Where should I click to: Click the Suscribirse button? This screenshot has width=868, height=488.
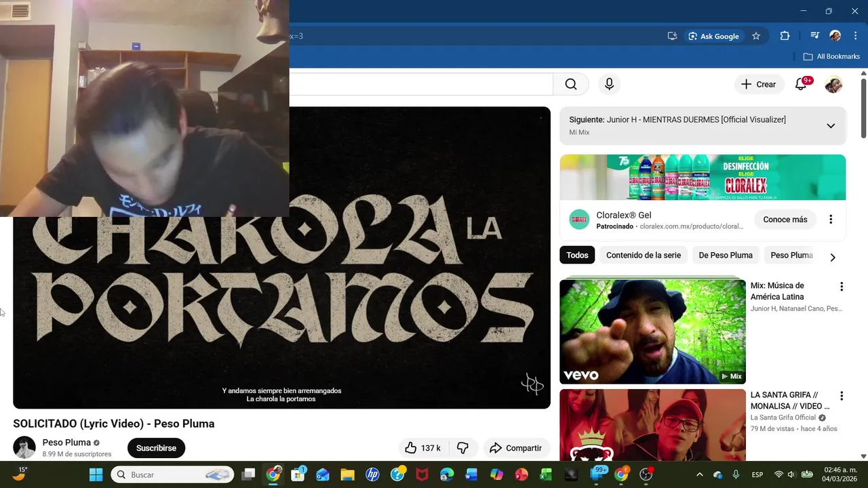click(x=156, y=448)
